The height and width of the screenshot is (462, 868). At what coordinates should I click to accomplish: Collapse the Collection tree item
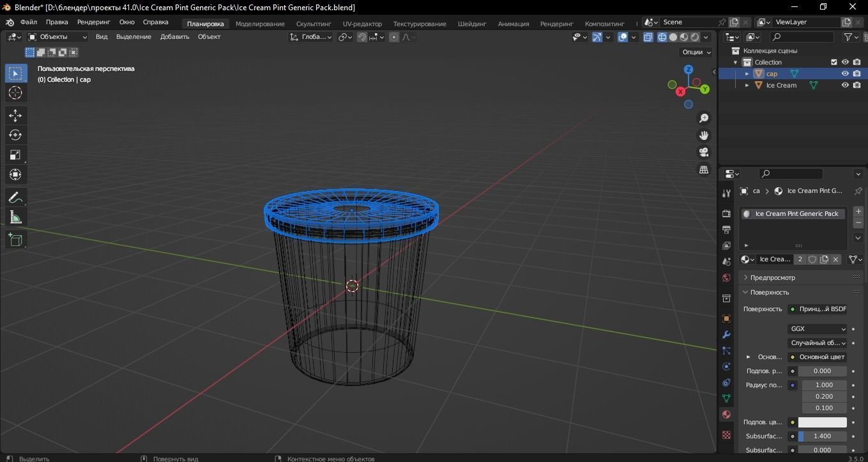click(x=736, y=62)
